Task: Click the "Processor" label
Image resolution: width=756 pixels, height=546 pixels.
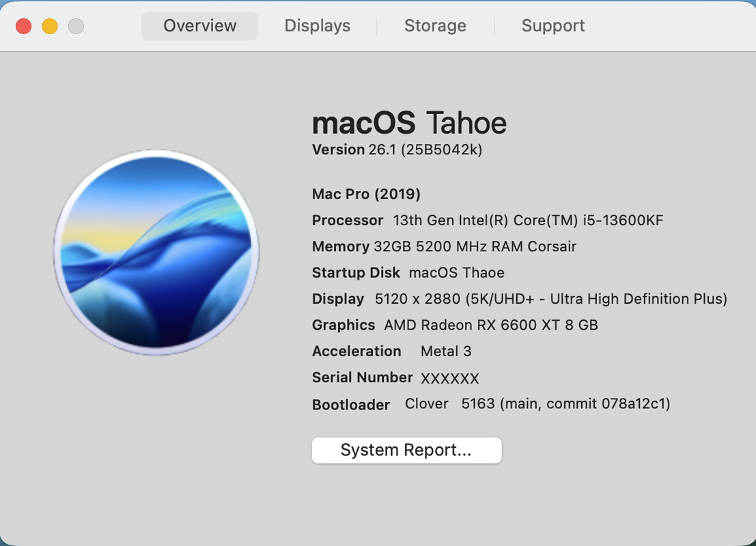Action: coord(348,220)
